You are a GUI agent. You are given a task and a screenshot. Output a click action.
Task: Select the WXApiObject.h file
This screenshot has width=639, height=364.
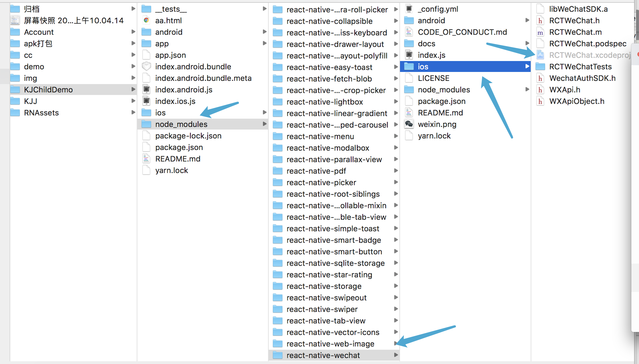coord(576,101)
